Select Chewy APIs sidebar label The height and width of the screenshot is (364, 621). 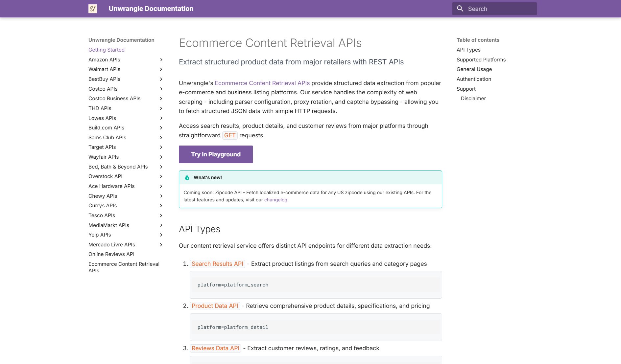click(103, 196)
